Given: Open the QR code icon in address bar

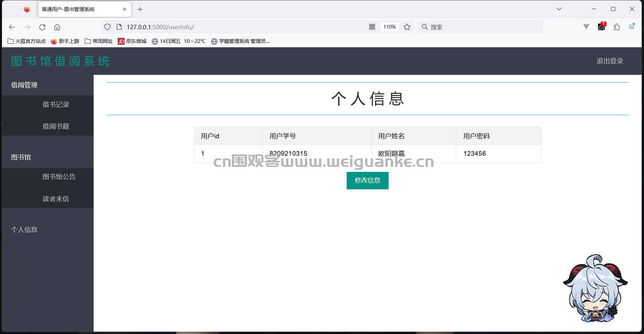Looking at the screenshot, I should (x=372, y=27).
